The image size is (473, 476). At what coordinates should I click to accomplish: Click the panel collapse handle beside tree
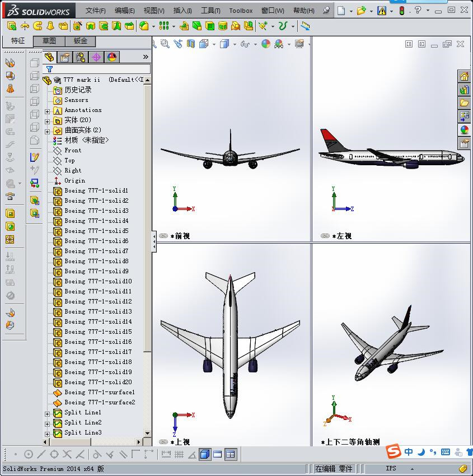pyautogui.click(x=154, y=242)
